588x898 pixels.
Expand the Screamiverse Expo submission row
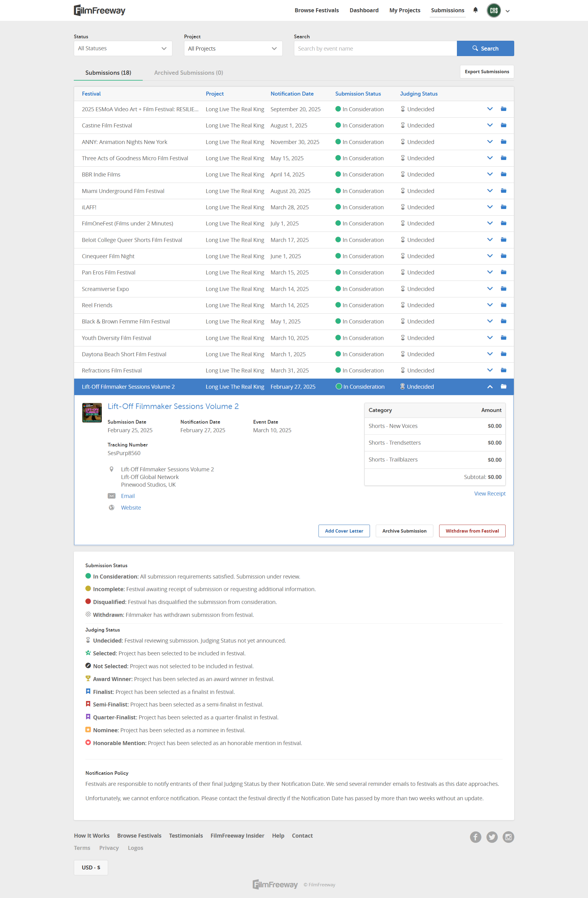point(490,289)
